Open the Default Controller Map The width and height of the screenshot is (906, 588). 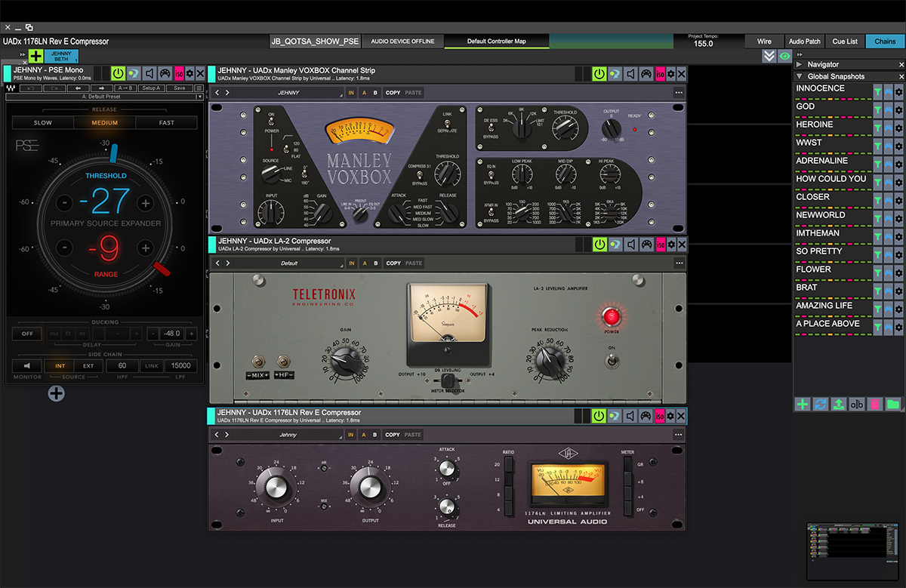pyautogui.click(x=497, y=42)
